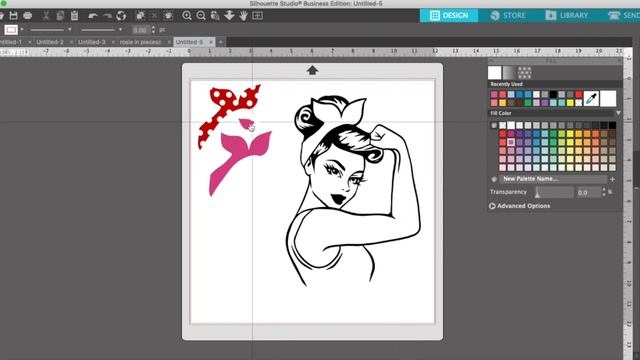Click the round icon beside the gray swatch row
Image resolution: width=640 pixels, height=360 pixels.
pos(494,125)
